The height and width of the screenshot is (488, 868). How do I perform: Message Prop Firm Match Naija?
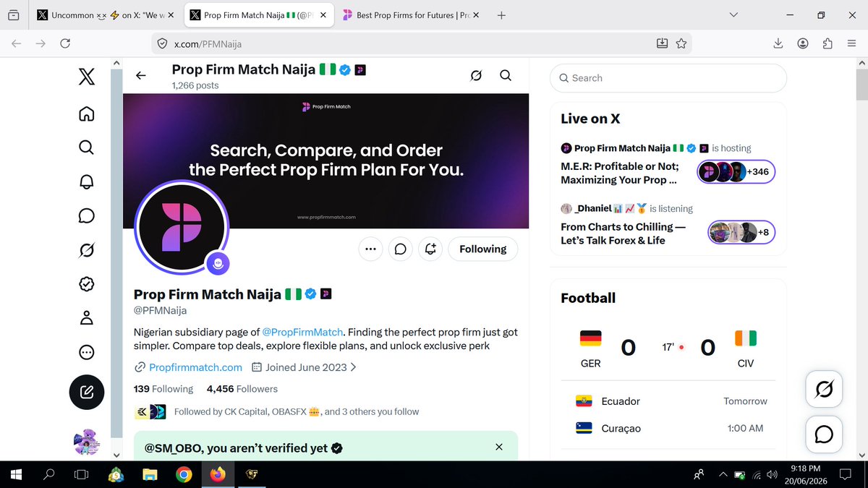pos(401,249)
